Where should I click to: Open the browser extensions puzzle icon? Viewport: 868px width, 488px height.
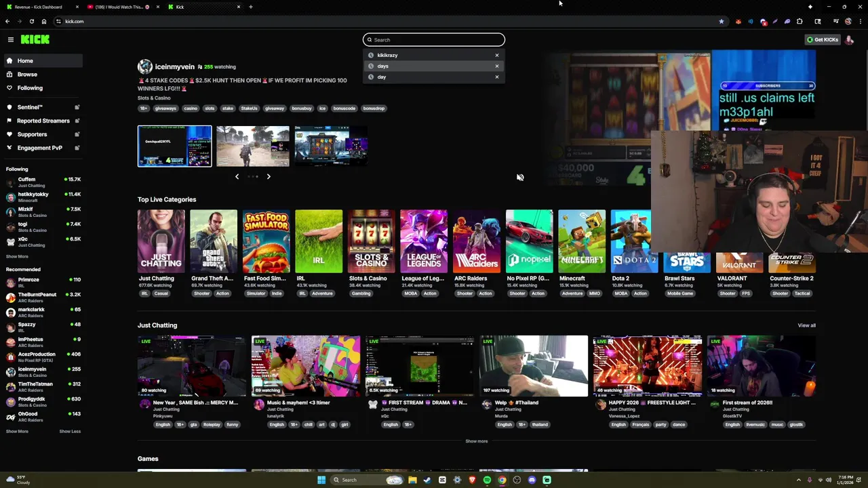(800, 22)
